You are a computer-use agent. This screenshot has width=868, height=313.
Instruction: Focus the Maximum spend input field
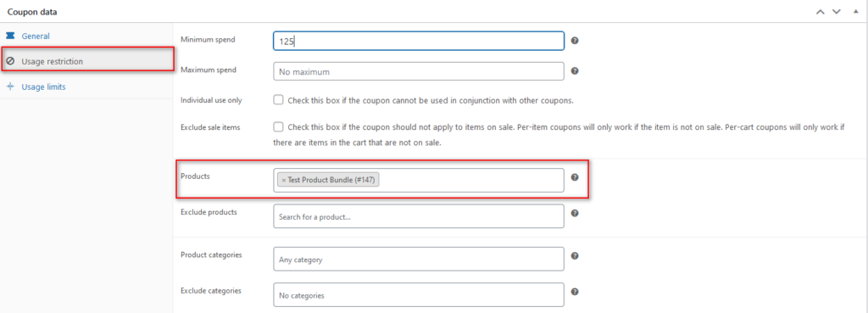(x=419, y=71)
